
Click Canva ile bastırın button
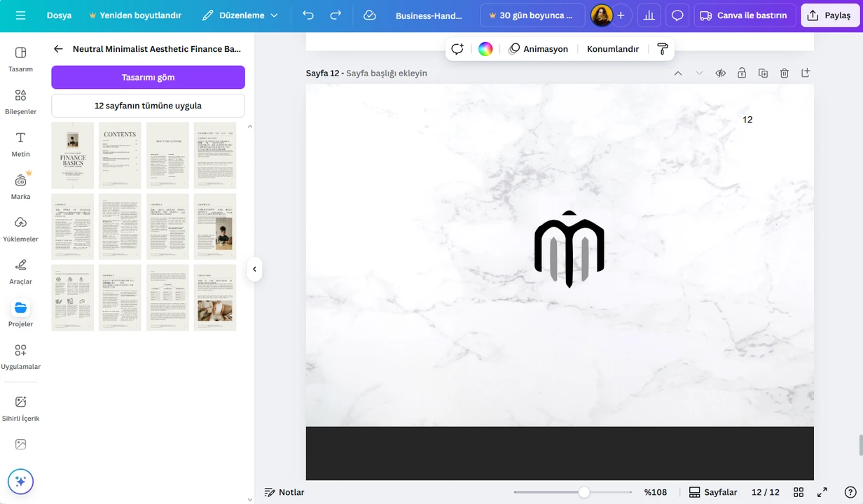(745, 15)
